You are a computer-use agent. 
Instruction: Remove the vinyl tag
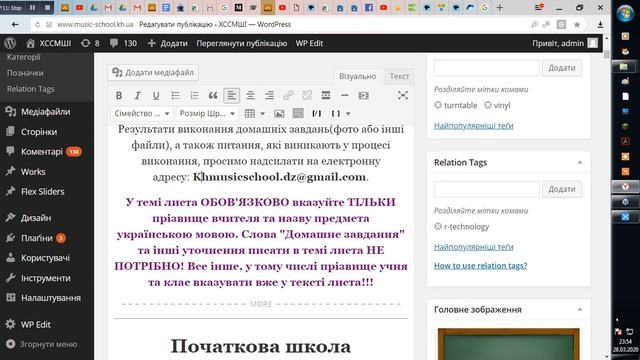[488, 105]
